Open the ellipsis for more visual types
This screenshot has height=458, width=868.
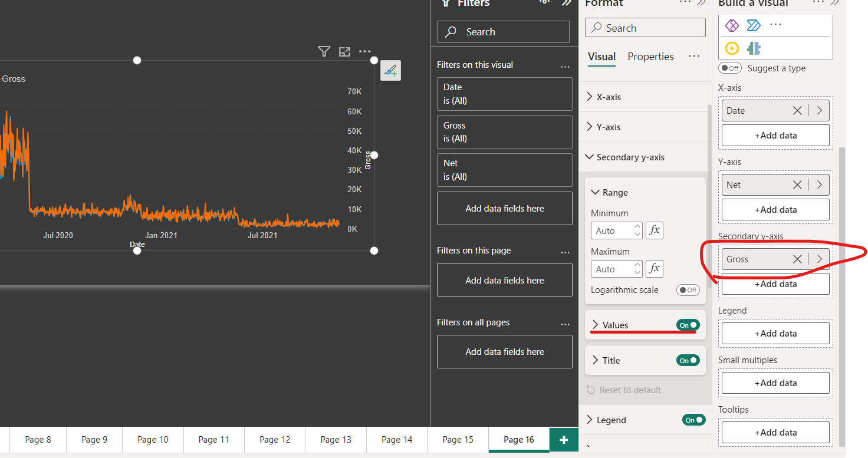[x=775, y=25]
